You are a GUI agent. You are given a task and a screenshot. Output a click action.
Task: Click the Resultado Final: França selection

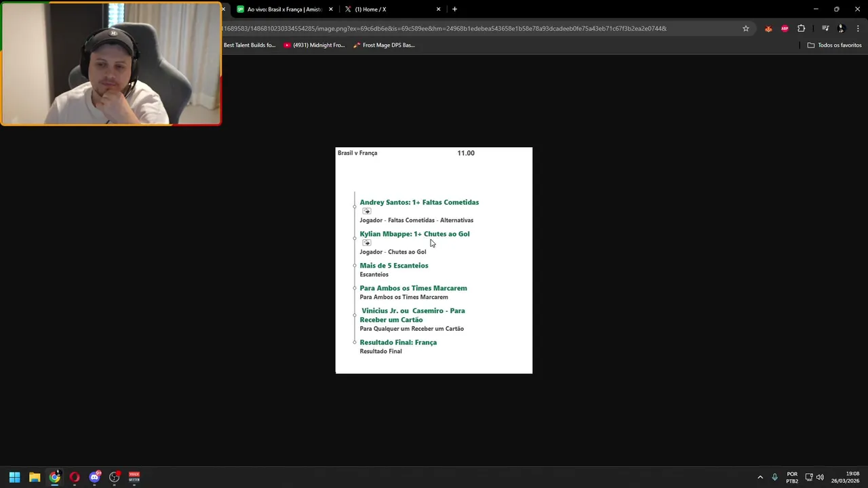398,342
